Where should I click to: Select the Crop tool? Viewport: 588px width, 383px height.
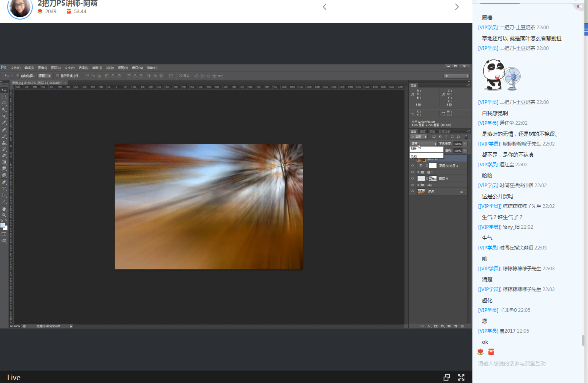[x=4, y=116]
